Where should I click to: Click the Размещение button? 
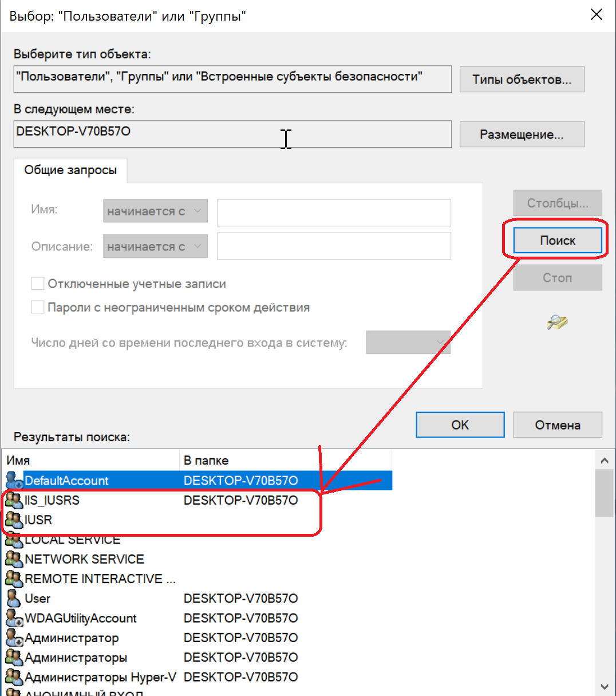pyautogui.click(x=522, y=135)
